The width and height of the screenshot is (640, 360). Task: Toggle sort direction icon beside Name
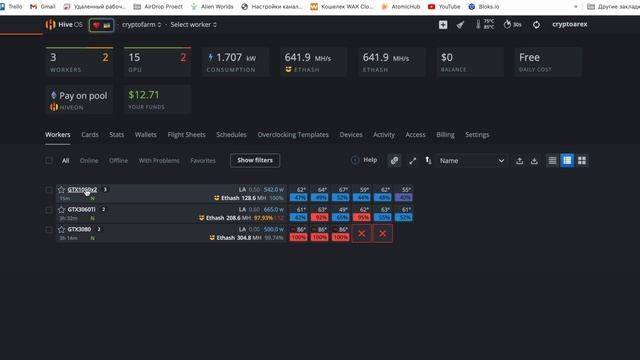point(428,160)
